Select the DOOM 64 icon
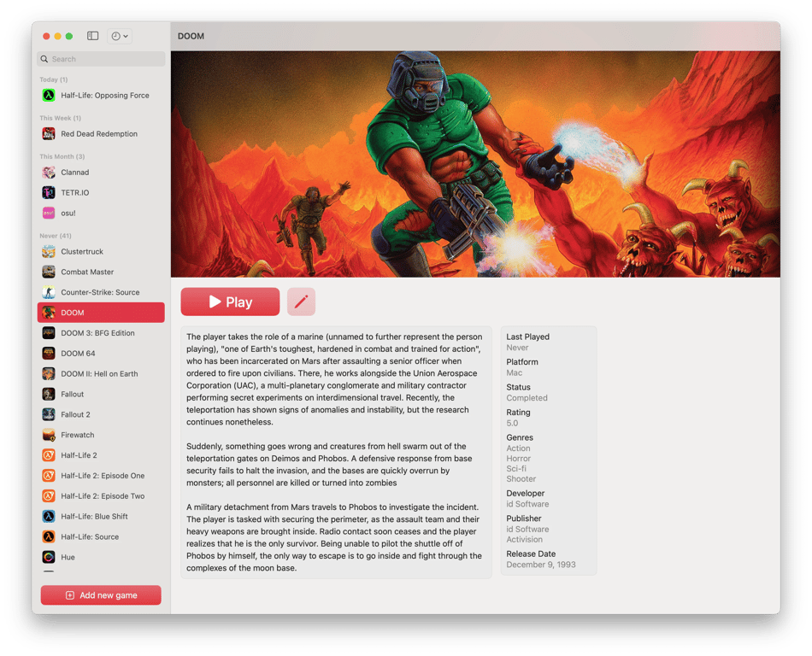The height and width of the screenshot is (656, 812). [49, 354]
